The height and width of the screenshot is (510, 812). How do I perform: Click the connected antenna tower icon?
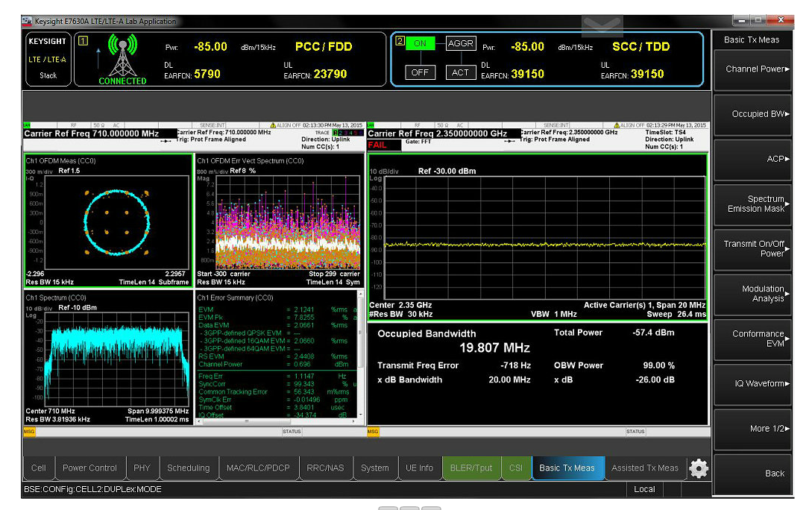coord(123,56)
